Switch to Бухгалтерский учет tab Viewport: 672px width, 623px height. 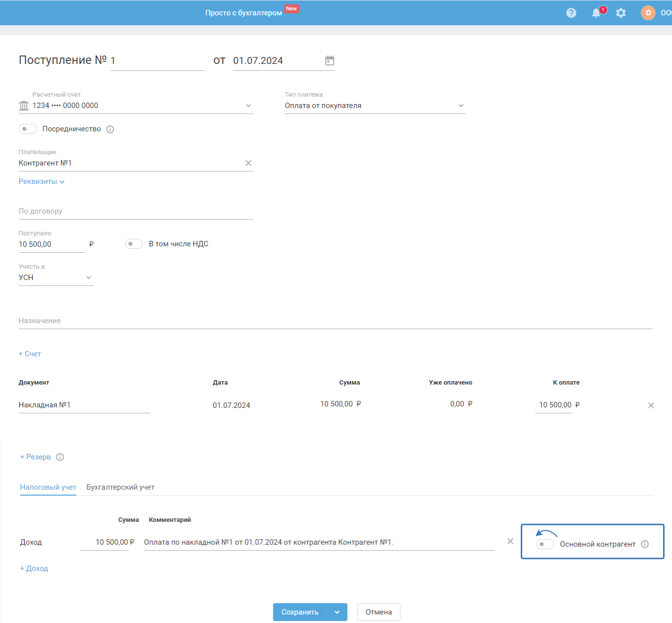[x=120, y=487]
